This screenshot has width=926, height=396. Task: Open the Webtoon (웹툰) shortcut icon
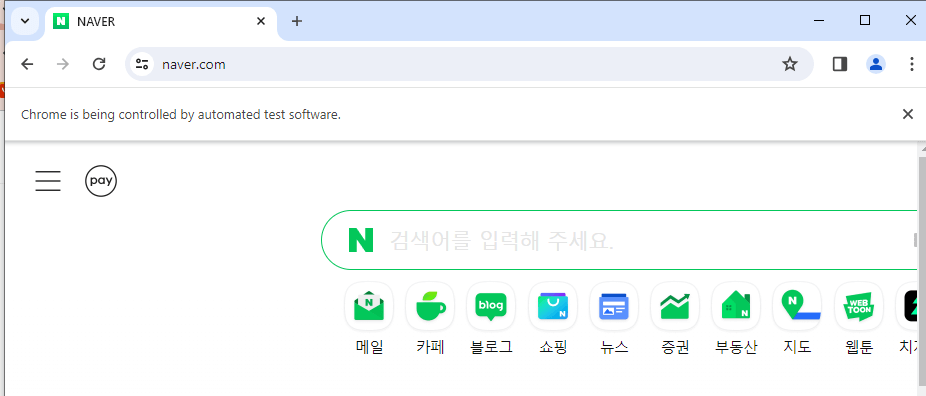coord(859,306)
